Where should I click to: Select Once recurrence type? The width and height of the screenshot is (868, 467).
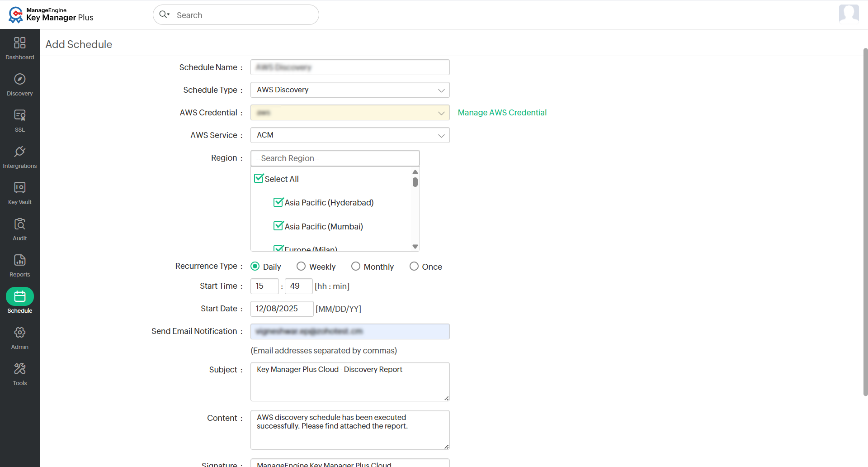414,266
